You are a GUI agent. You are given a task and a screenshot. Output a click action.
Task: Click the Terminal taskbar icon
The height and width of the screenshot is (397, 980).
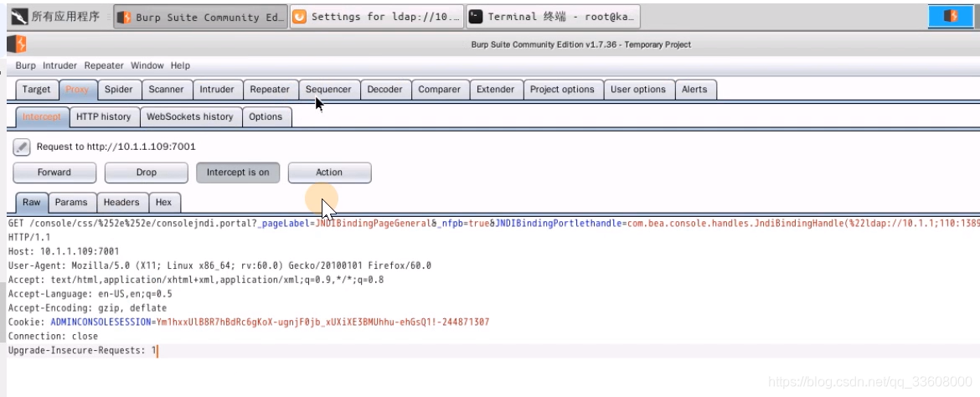(x=476, y=17)
